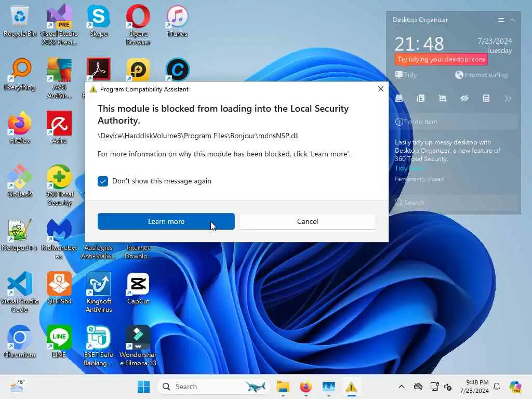Open the weather widget showing 76°
The image size is (532, 399).
(17, 386)
